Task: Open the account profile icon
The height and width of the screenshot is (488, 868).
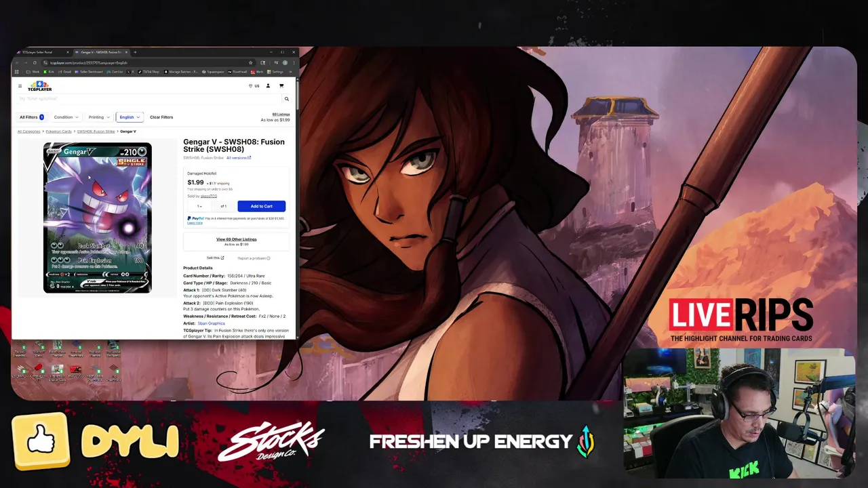Action: point(268,86)
